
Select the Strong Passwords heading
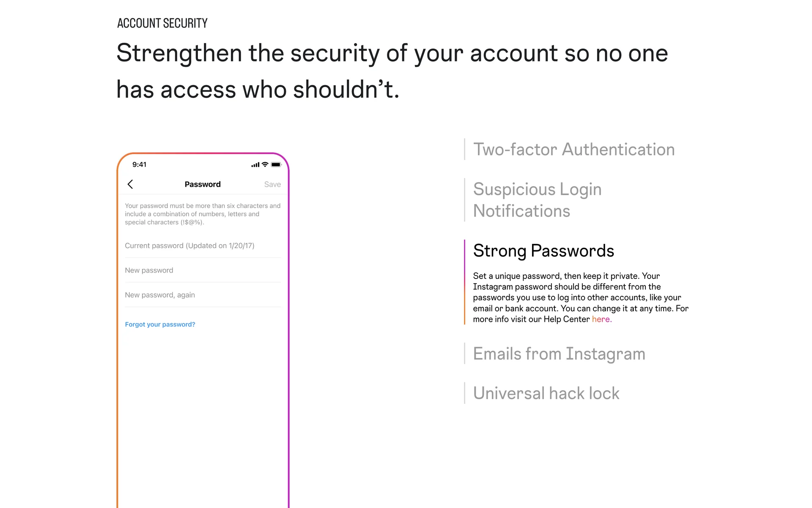543,251
